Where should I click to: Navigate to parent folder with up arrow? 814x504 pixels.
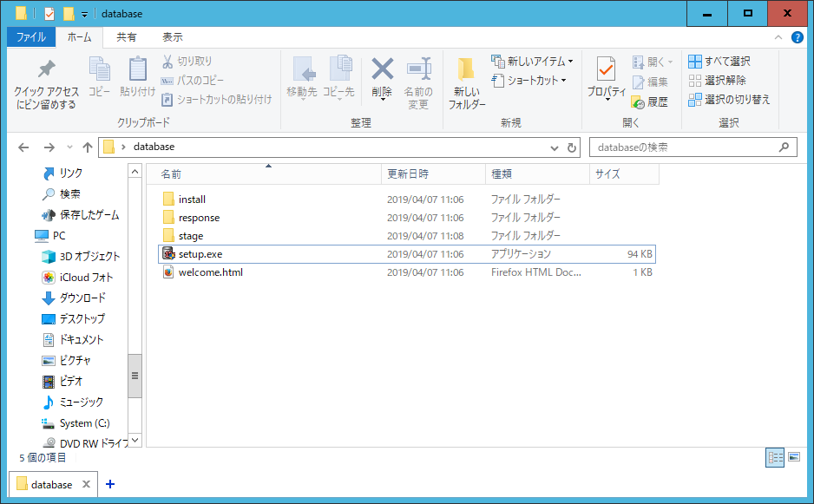(x=87, y=147)
